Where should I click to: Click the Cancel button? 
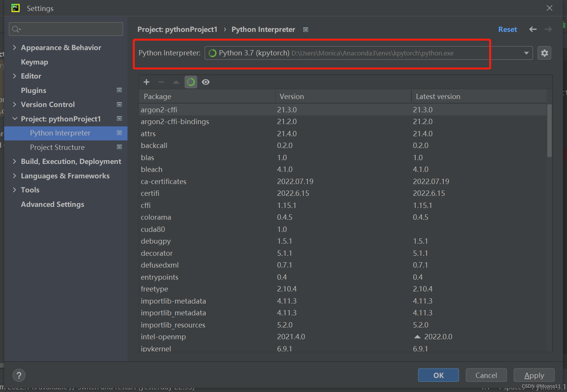coord(486,375)
